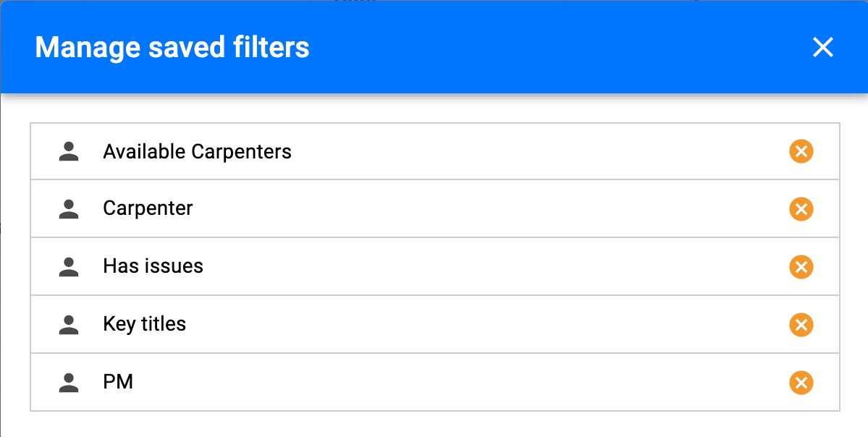
Task: Close the Manage saved filters dialog
Action: pyautogui.click(x=822, y=47)
